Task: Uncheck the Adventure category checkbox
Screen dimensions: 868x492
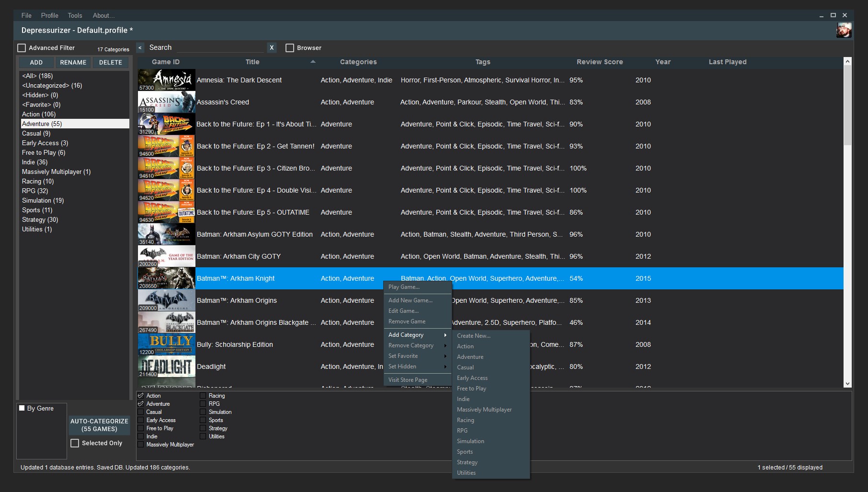Action: click(x=141, y=404)
